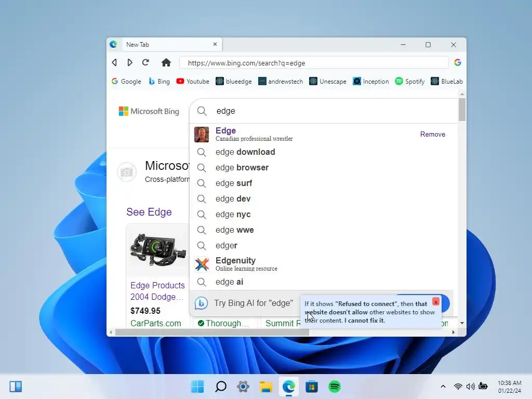Click the Google icon beside the address bar

[457, 62]
